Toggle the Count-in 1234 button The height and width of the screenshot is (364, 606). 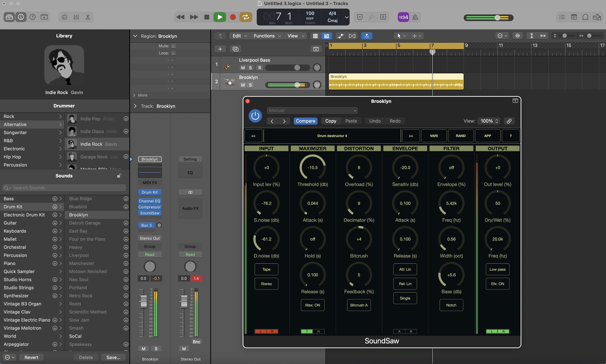pyautogui.click(x=403, y=17)
